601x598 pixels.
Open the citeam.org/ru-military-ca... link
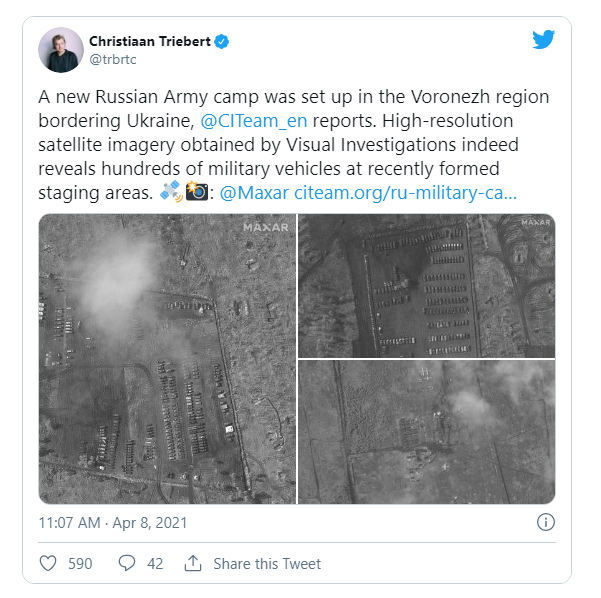[x=406, y=193]
